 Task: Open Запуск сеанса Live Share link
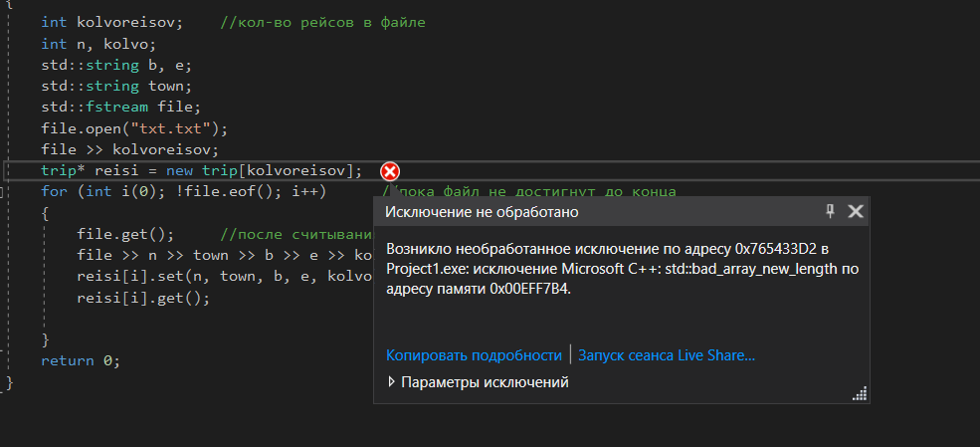point(667,355)
